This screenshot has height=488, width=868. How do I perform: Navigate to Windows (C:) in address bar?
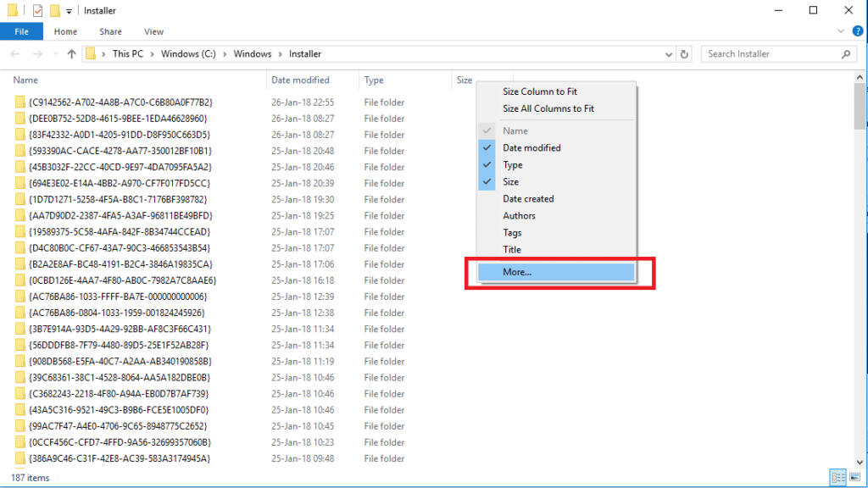[x=188, y=54]
